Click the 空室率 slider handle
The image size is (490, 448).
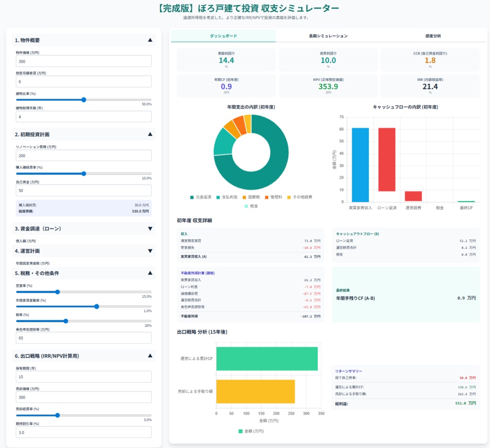coord(57,292)
